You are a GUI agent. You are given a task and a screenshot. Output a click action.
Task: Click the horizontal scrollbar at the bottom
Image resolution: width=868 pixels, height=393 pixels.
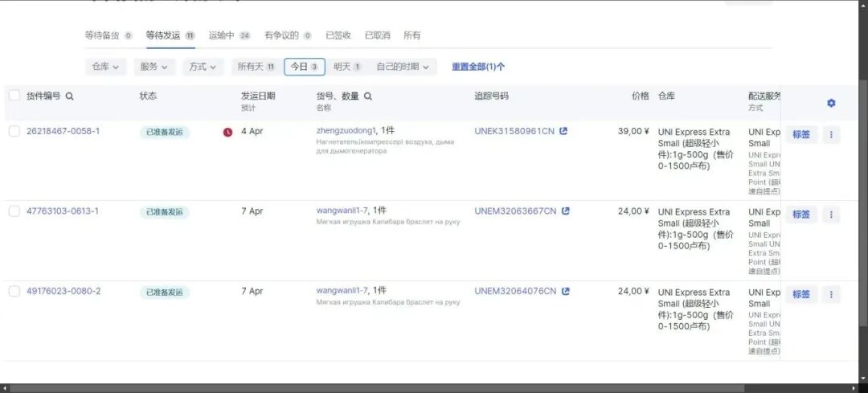[402, 388]
